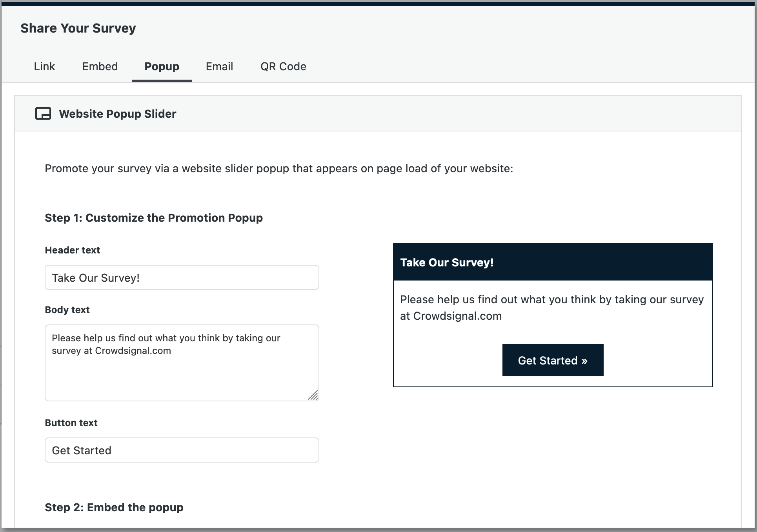Click the Button text input field
Viewport: 757px width, 532px height.
(182, 450)
